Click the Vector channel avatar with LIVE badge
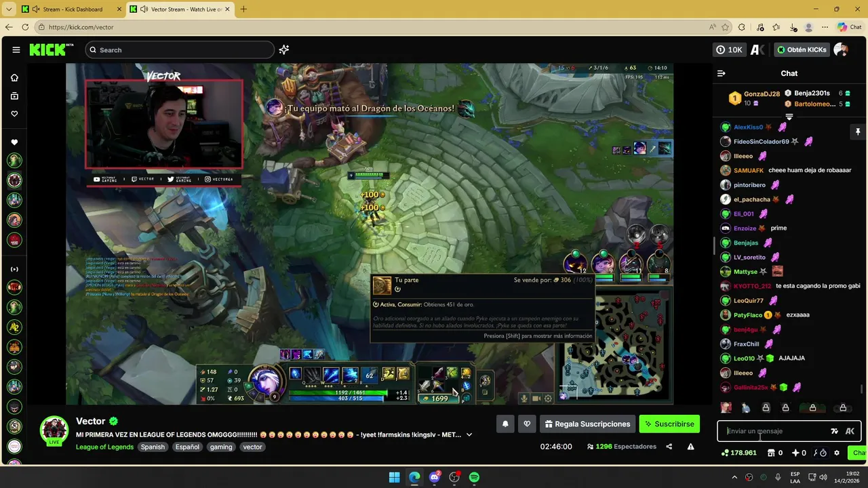The height and width of the screenshot is (488, 868). [x=54, y=430]
